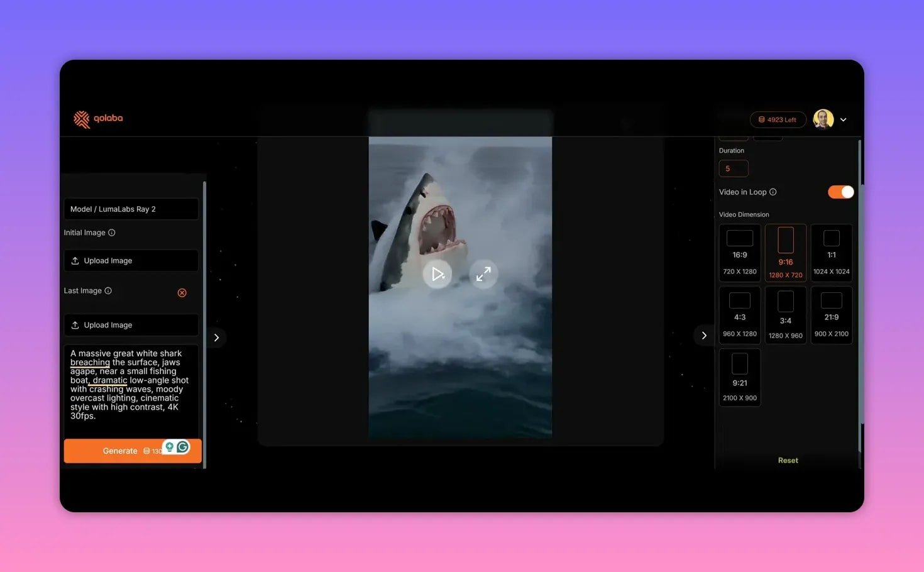924x572 pixels.
Task: Expand the video preview to fullscreen
Action: 483,274
